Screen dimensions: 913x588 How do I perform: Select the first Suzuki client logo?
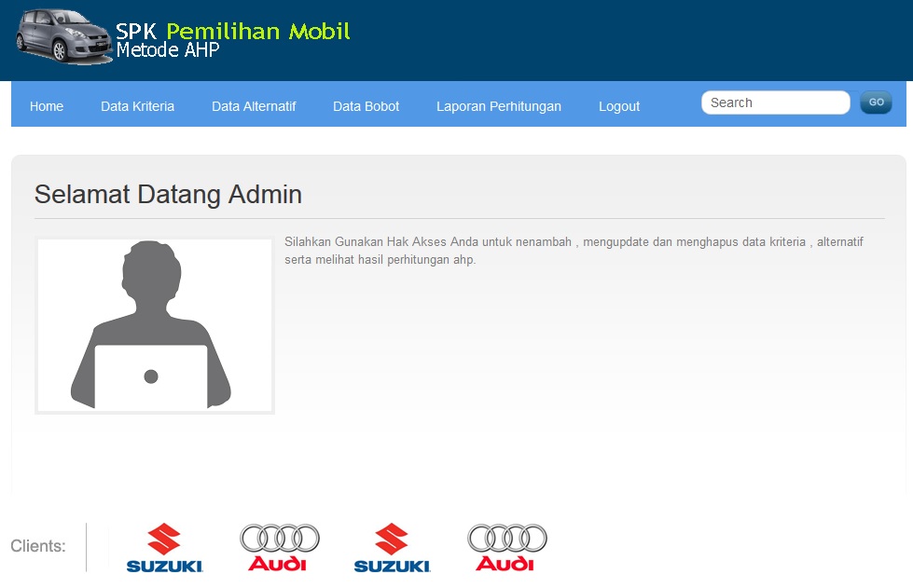163,545
